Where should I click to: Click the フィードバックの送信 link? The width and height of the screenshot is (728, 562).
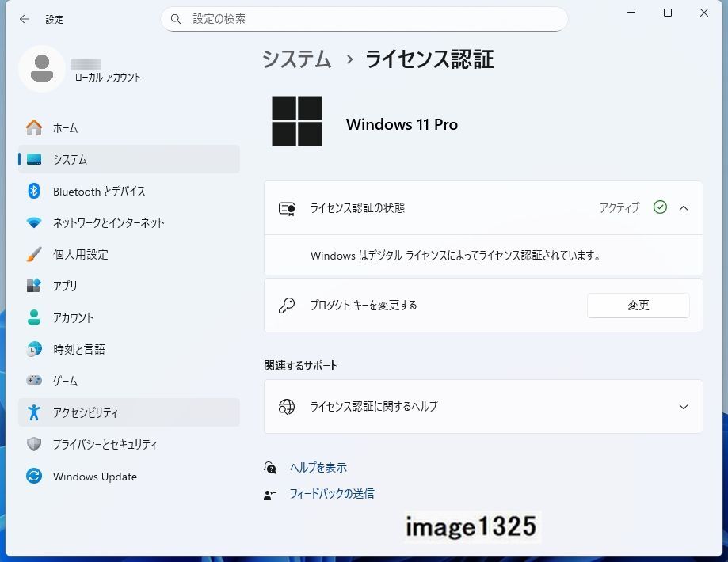[331, 493]
